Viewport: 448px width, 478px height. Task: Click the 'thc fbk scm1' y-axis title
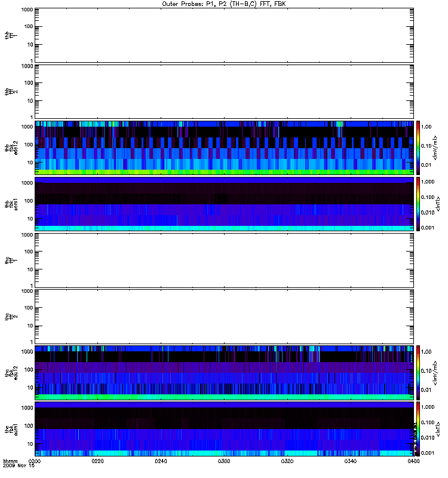11,429
